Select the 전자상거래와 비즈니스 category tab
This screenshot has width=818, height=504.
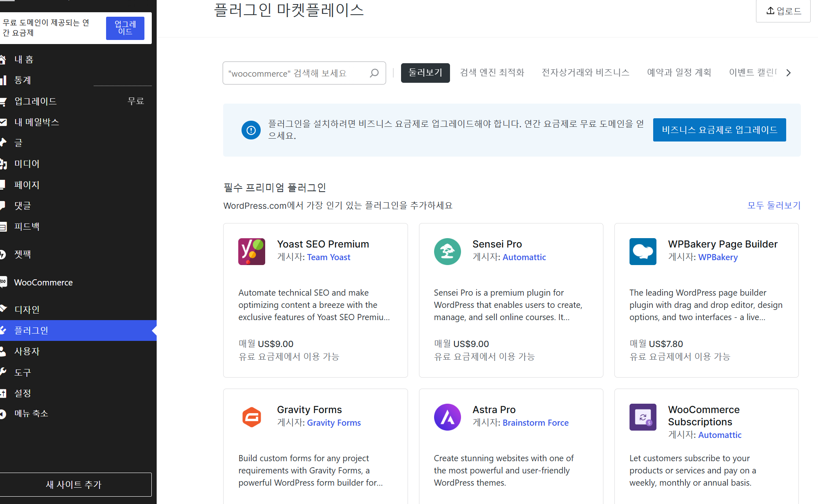pos(585,73)
